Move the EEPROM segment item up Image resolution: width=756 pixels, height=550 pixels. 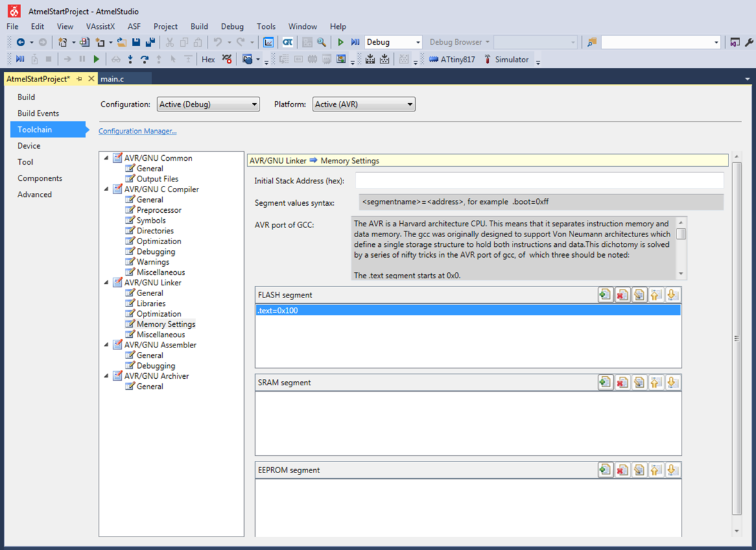coord(655,470)
